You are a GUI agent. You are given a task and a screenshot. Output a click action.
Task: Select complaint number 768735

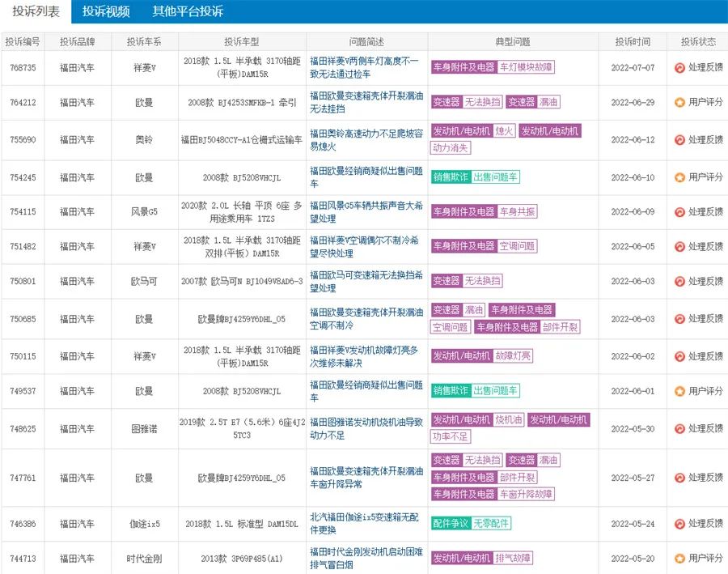pyautogui.click(x=23, y=68)
